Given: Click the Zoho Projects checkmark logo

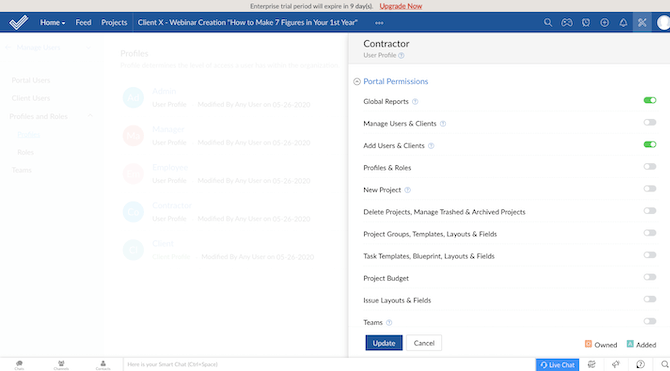Looking at the screenshot, I should pos(19,22).
